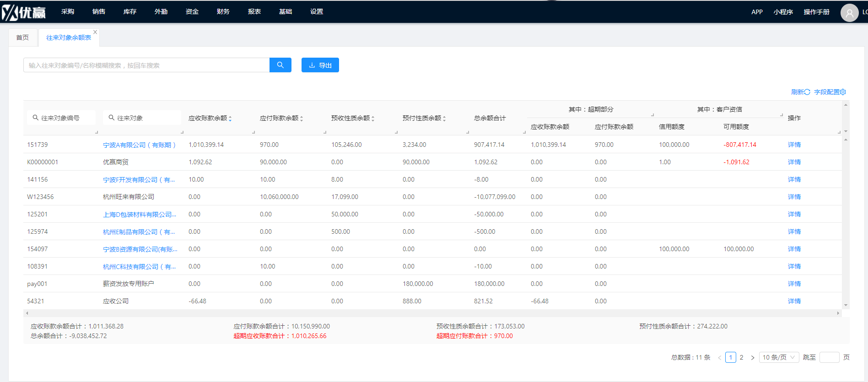Click the 薪资发放专用账户 cell
The height and width of the screenshot is (382, 868).
click(129, 284)
